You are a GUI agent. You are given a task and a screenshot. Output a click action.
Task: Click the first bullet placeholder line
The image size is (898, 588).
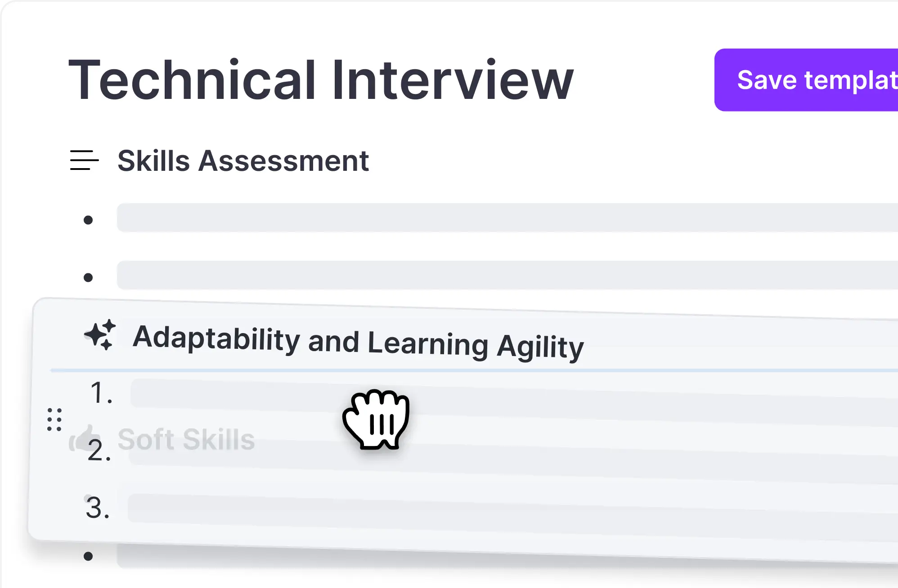[507, 218]
